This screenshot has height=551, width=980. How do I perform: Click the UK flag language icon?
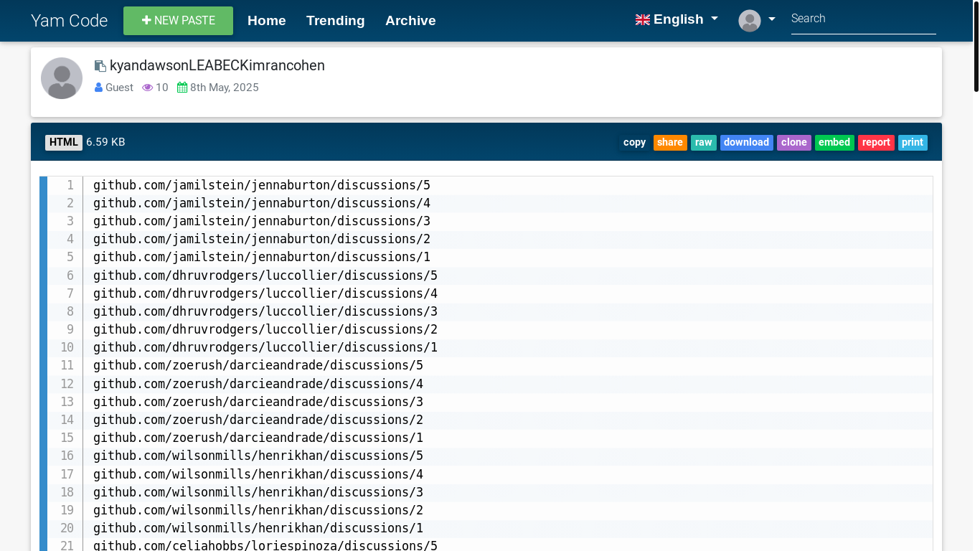click(642, 20)
